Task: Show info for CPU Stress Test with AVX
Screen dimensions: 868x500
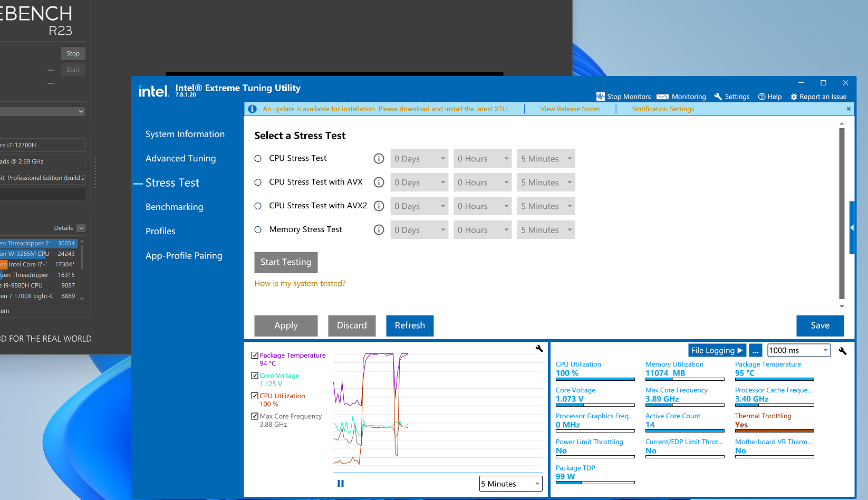Action: tap(379, 182)
